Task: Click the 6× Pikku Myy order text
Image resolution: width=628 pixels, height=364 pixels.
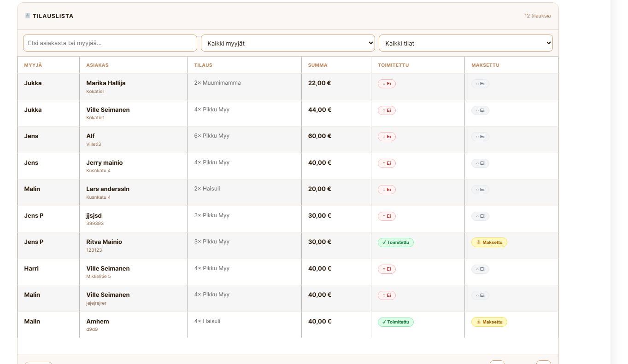Action: [x=212, y=136]
